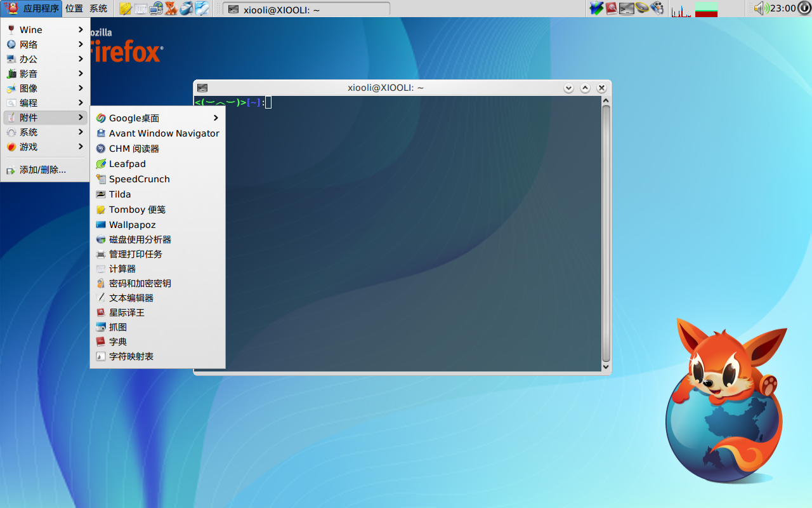Click the terminal tray icon in top panel
This screenshot has width=812, height=508.
pyautogui.click(x=627, y=8)
